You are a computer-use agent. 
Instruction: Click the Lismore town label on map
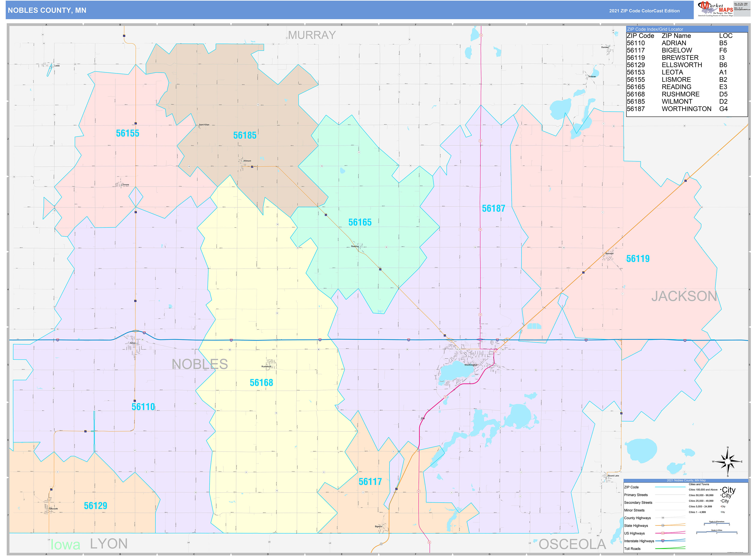pyautogui.click(x=125, y=185)
